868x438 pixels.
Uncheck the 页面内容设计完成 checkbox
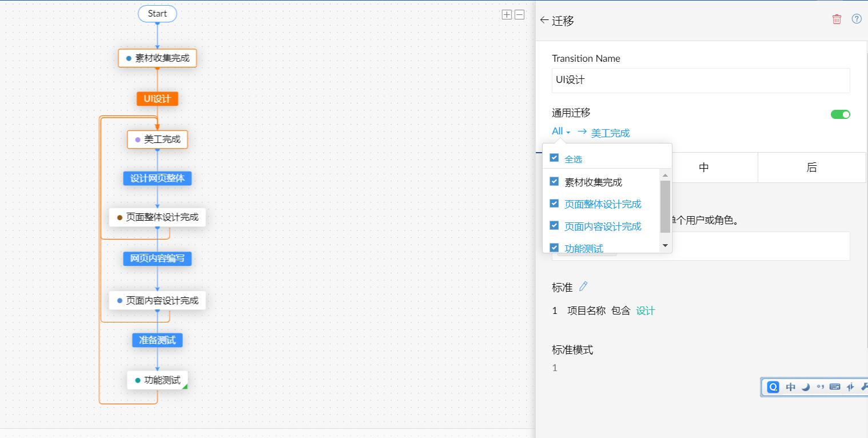coord(554,225)
